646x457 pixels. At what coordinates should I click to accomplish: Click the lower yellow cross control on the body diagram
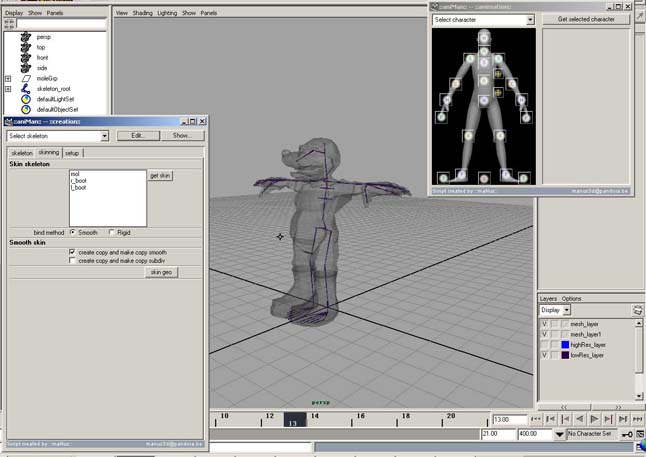coord(498,92)
